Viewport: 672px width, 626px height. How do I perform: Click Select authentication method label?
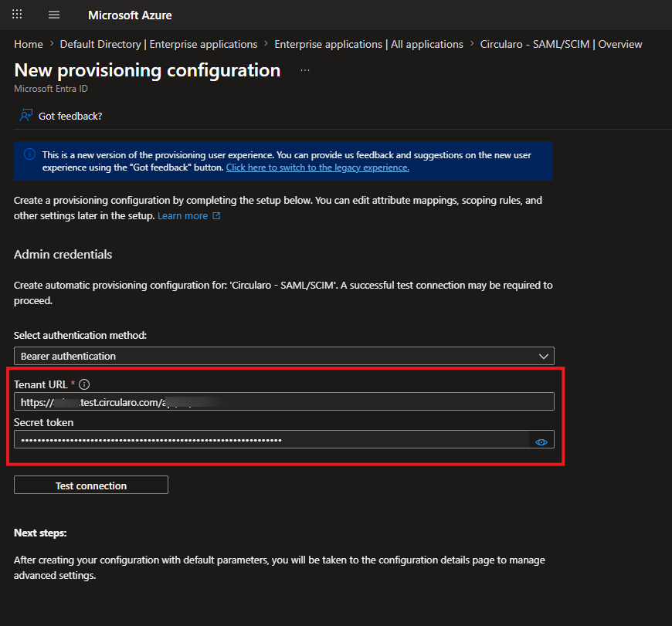click(x=80, y=335)
